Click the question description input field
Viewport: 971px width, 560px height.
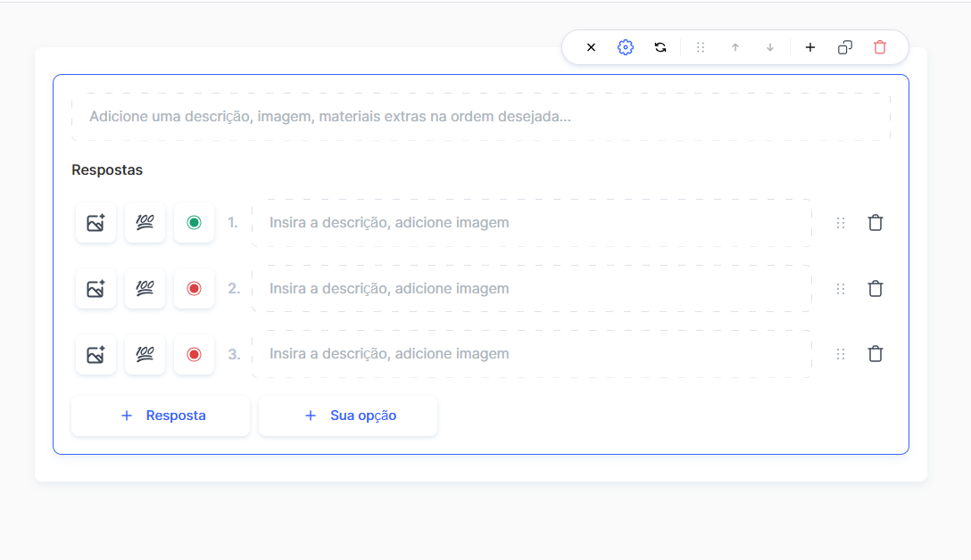[x=480, y=117]
